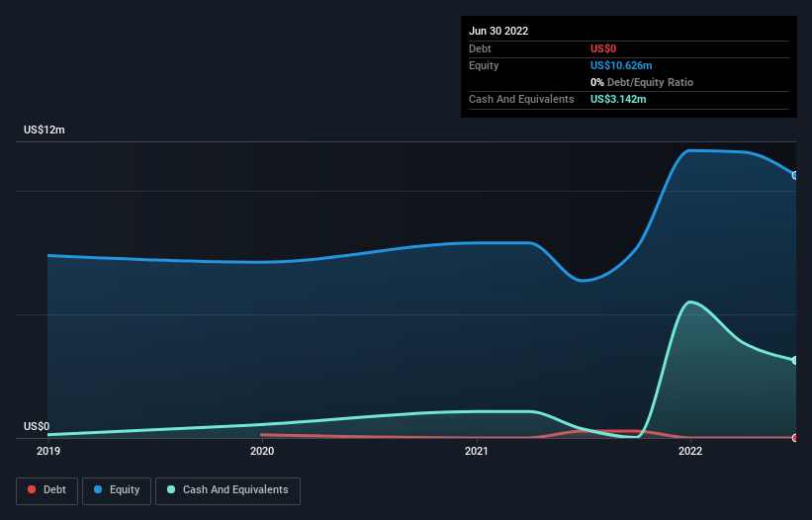
Task: Select the 2020 x-axis label
Action: pyautogui.click(x=262, y=451)
